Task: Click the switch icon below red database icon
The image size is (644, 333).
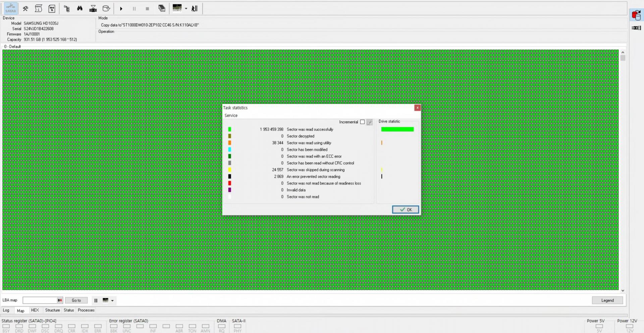Action: pyautogui.click(x=636, y=28)
